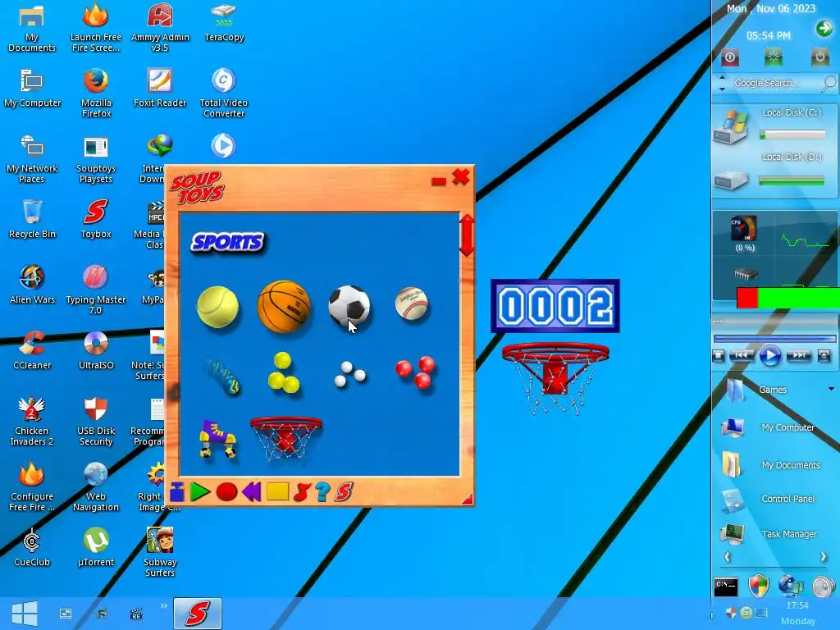Pick the orange basketball toy
The height and width of the screenshot is (630, 840).
coord(284,306)
